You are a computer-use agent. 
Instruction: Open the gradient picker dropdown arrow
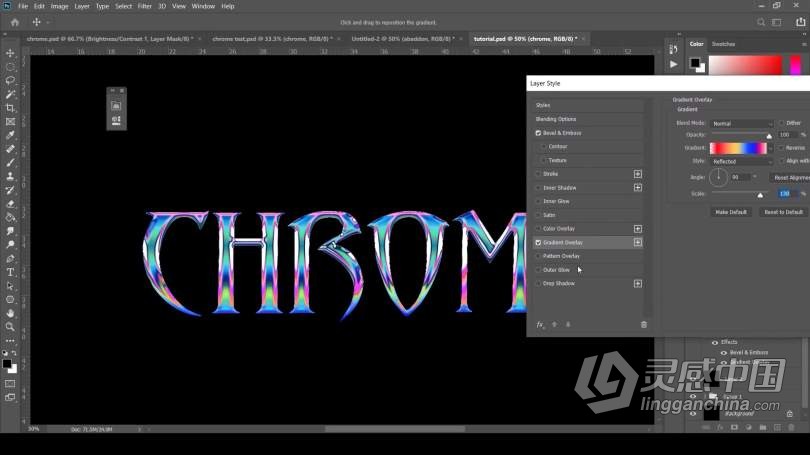[x=769, y=148]
